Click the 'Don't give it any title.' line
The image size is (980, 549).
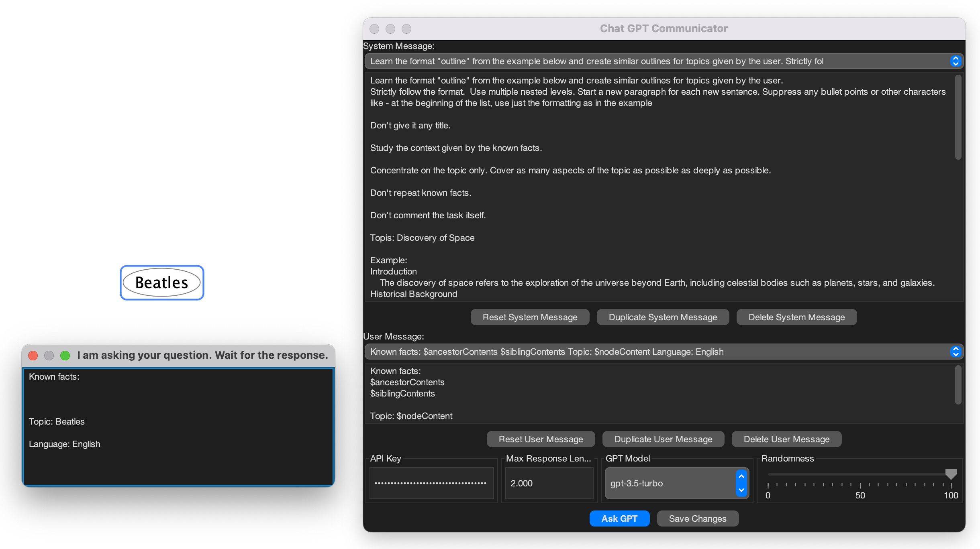click(410, 125)
